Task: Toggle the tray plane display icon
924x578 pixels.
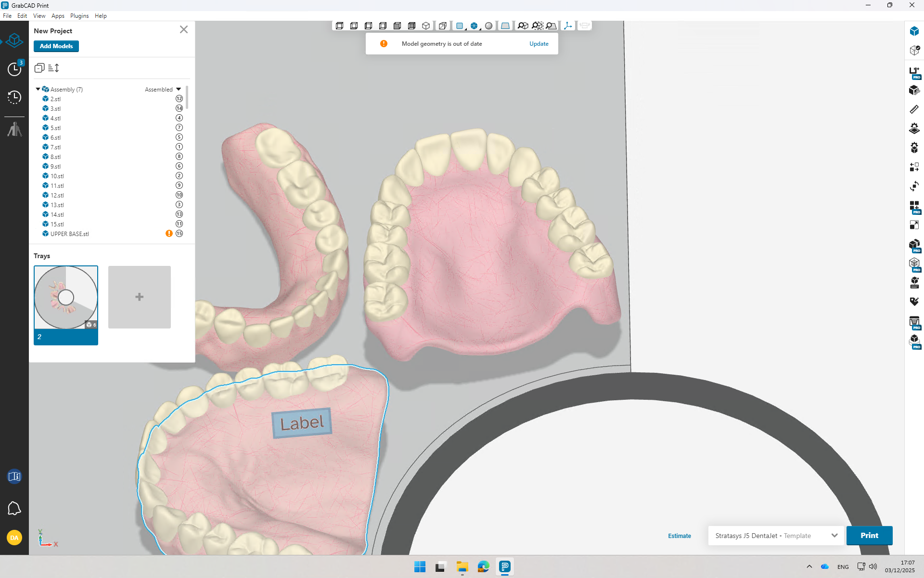Action: coord(505,26)
